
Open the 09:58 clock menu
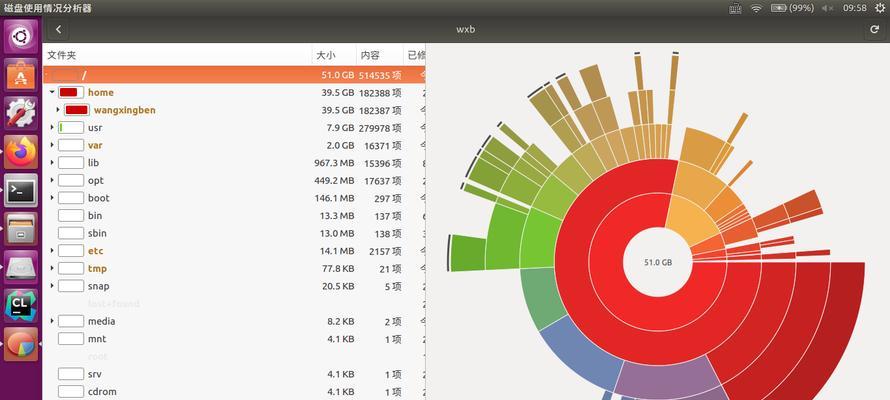(x=855, y=8)
